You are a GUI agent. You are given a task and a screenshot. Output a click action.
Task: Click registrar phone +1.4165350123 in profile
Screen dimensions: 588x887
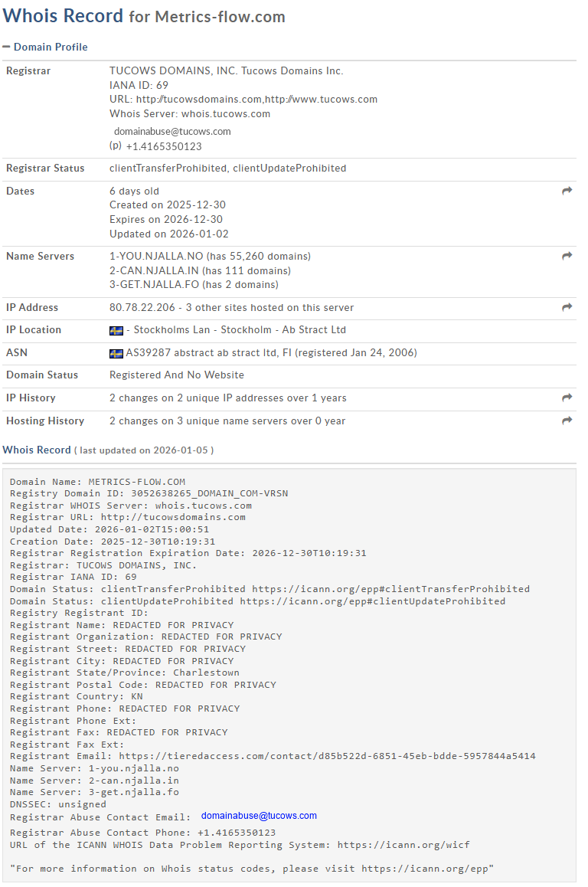click(x=164, y=146)
